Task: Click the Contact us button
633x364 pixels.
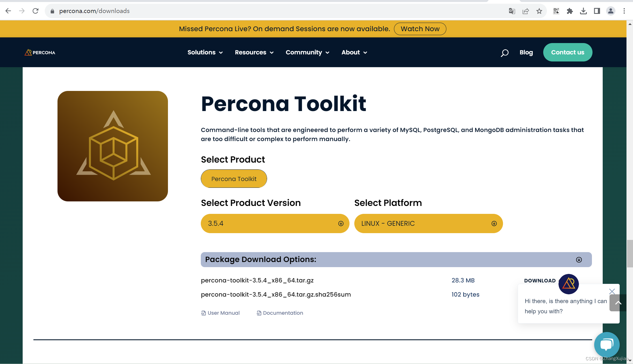Action: (568, 52)
